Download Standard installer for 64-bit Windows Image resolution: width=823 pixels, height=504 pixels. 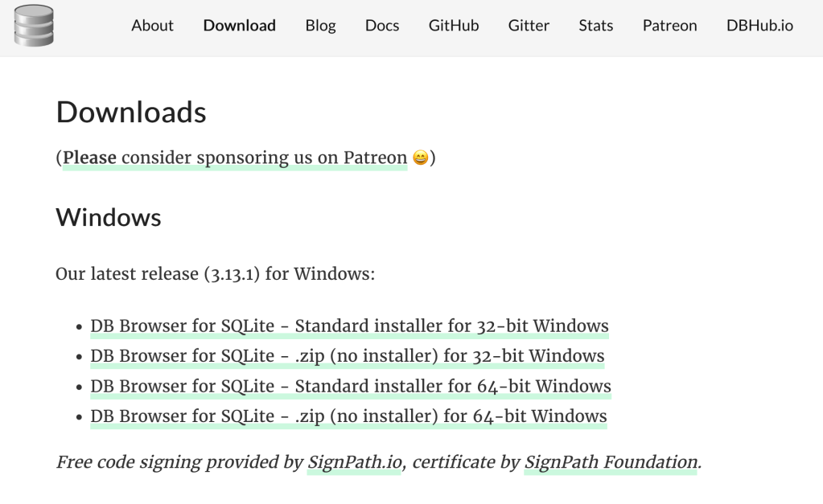pos(350,387)
